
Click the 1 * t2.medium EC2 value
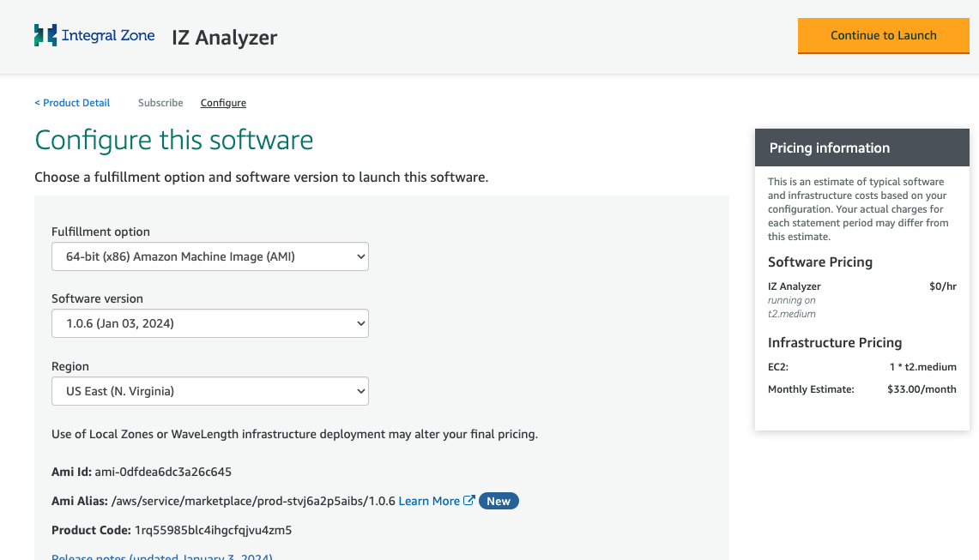click(923, 367)
